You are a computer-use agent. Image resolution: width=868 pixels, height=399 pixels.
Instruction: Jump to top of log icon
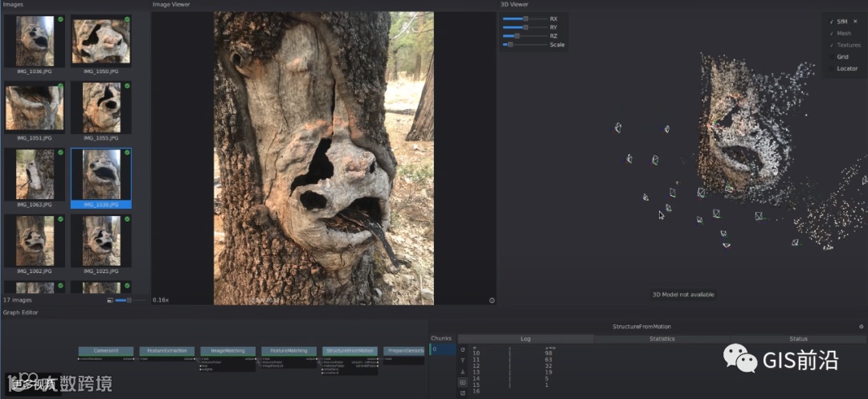coord(463,360)
